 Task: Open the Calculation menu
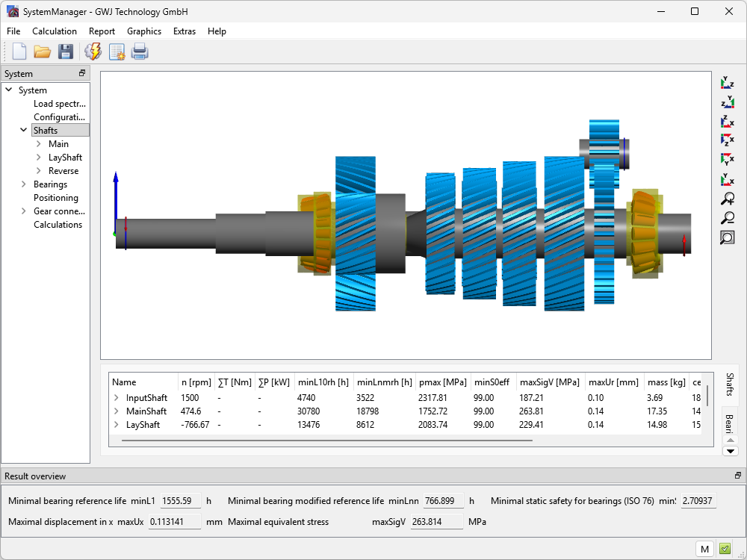[x=54, y=31]
